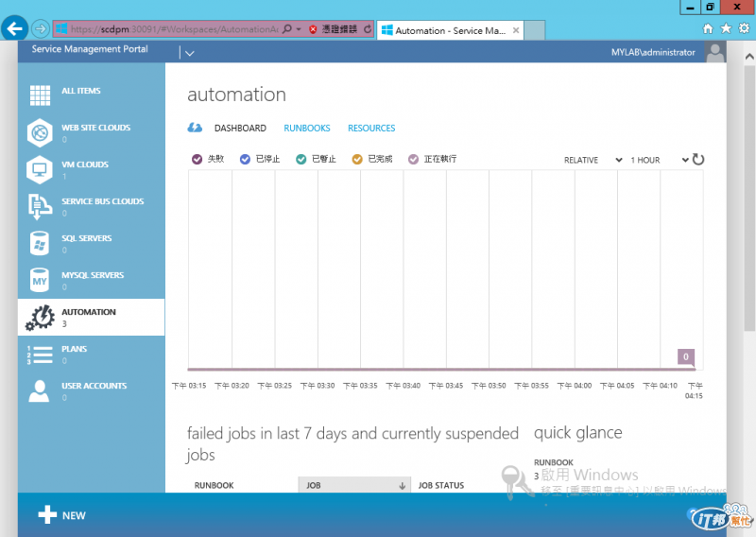This screenshot has height=537, width=756.
Task: Click the 下午 04:00 axis label
Action: (x=575, y=386)
